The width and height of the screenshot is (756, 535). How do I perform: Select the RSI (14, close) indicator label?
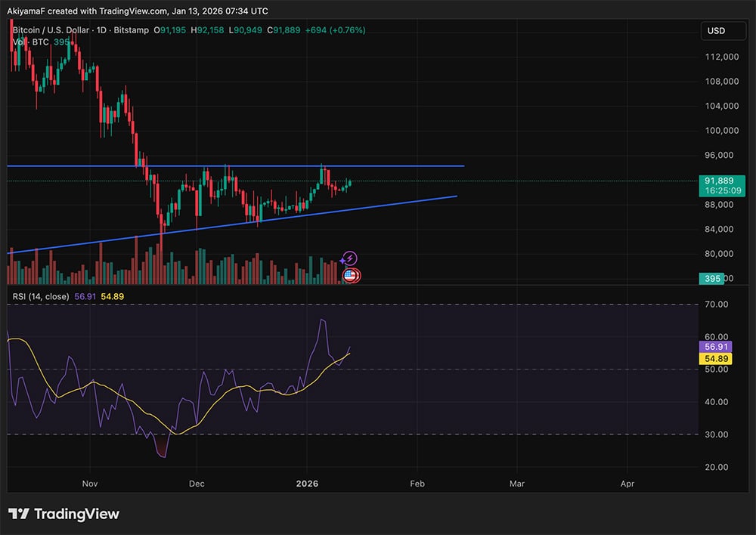pos(41,297)
